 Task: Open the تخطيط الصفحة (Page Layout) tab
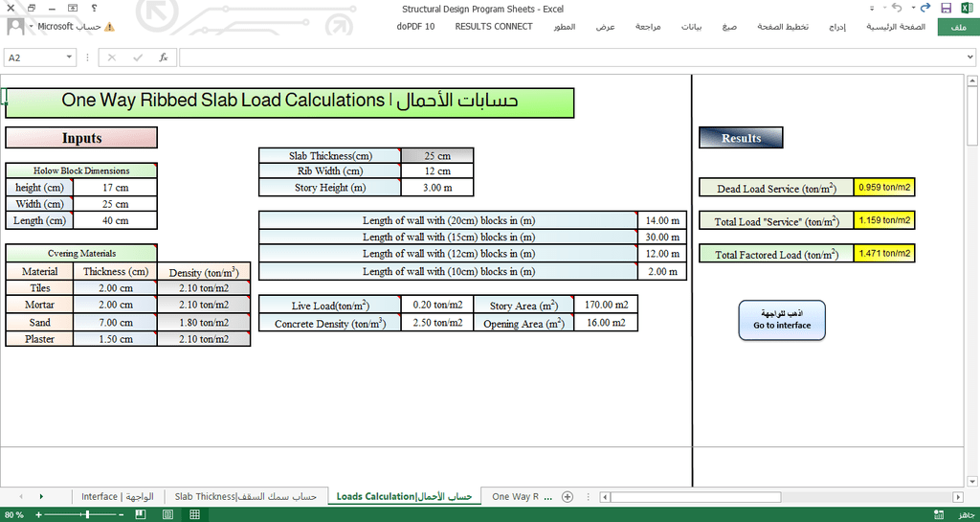click(783, 27)
